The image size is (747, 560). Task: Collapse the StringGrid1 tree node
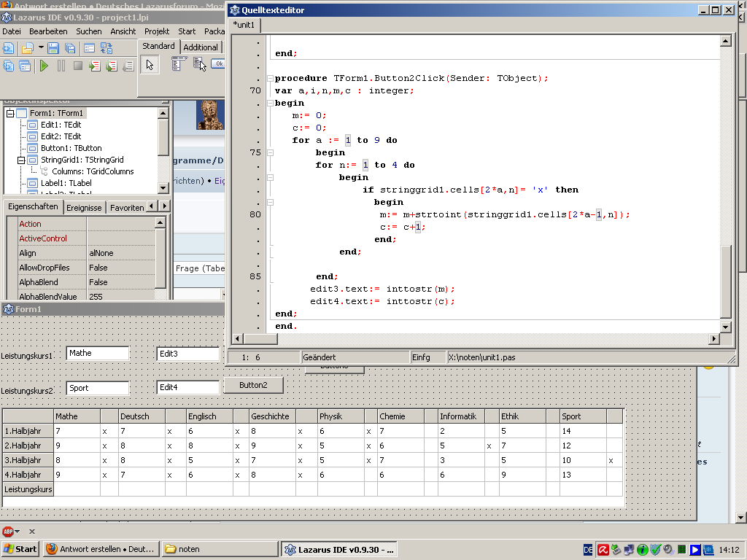(x=22, y=160)
